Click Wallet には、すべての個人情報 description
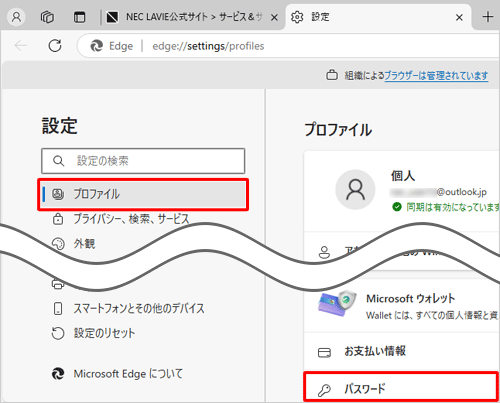 (x=433, y=315)
